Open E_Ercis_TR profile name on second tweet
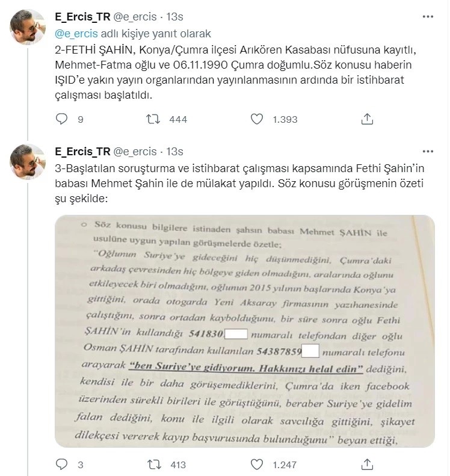The height and width of the screenshot is (476, 450). tap(81, 151)
